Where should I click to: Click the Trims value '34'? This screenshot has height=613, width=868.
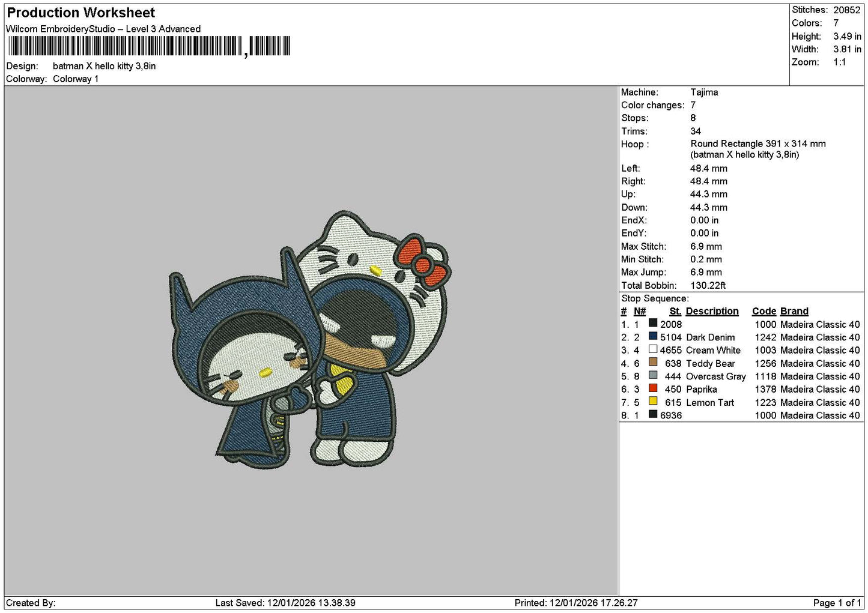click(x=696, y=131)
